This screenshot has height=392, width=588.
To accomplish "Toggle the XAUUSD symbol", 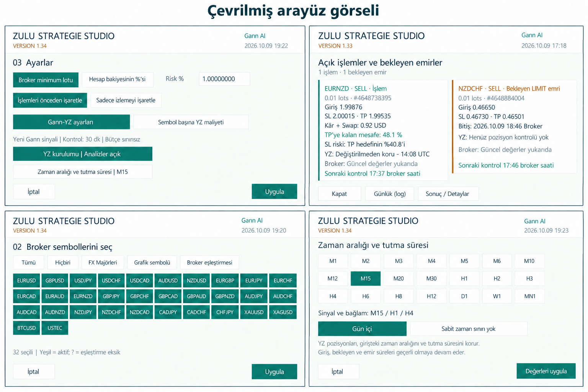I will [x=254, y=312].
